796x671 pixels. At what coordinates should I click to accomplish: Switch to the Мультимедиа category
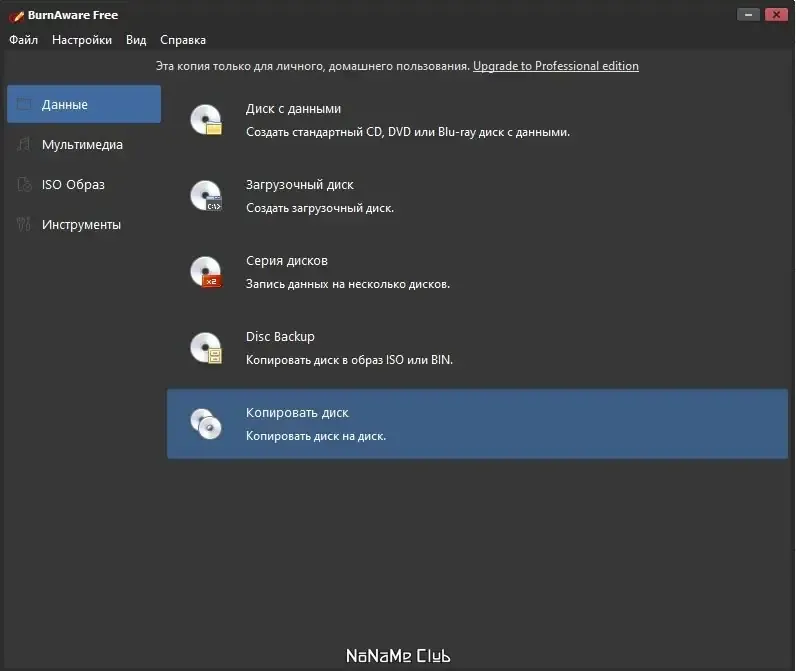click(x=84, y=144)
